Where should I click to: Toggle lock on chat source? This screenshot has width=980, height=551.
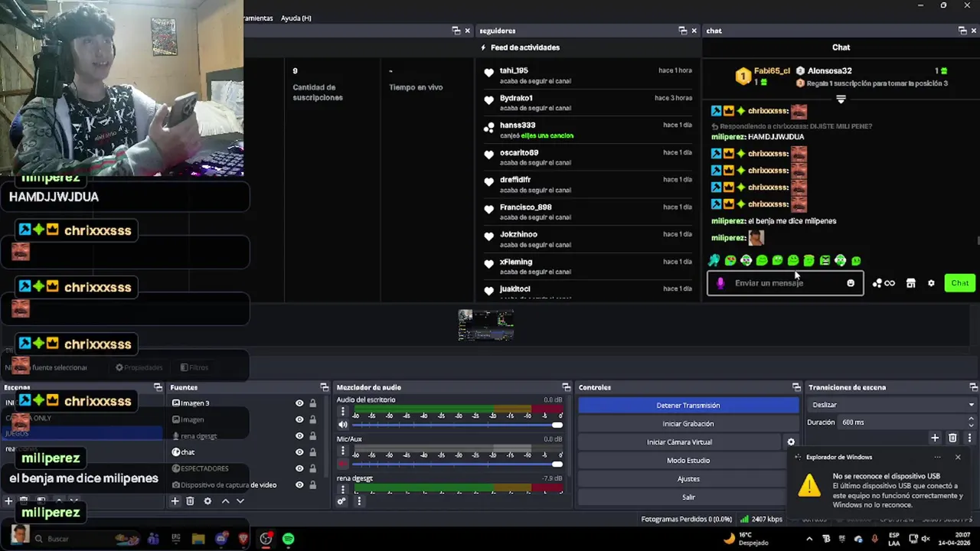pyautogui.click(x=312, y=452)
